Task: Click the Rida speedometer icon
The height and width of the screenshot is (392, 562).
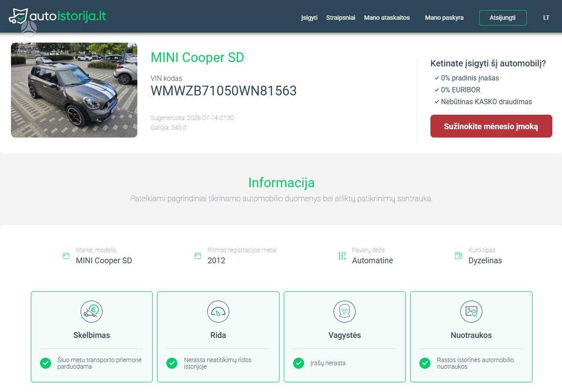Action: 218,312
